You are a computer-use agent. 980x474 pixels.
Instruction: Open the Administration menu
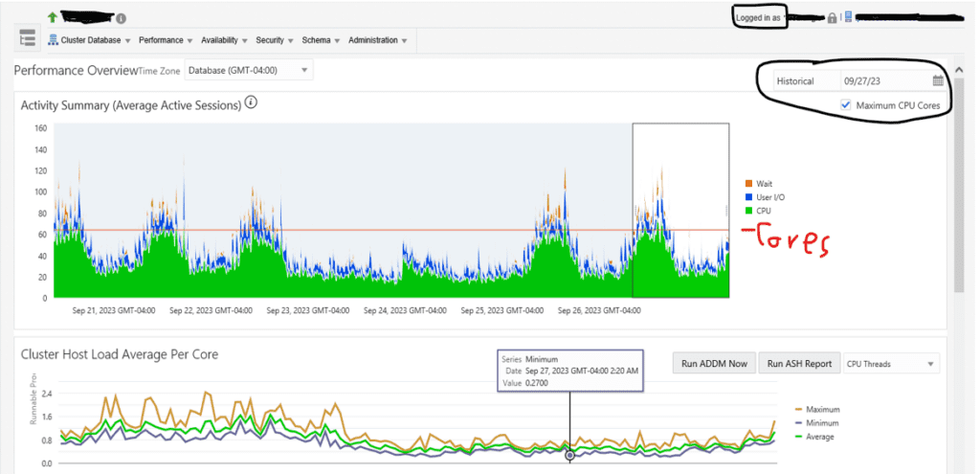pyautogui.click(x=378, y=40)
